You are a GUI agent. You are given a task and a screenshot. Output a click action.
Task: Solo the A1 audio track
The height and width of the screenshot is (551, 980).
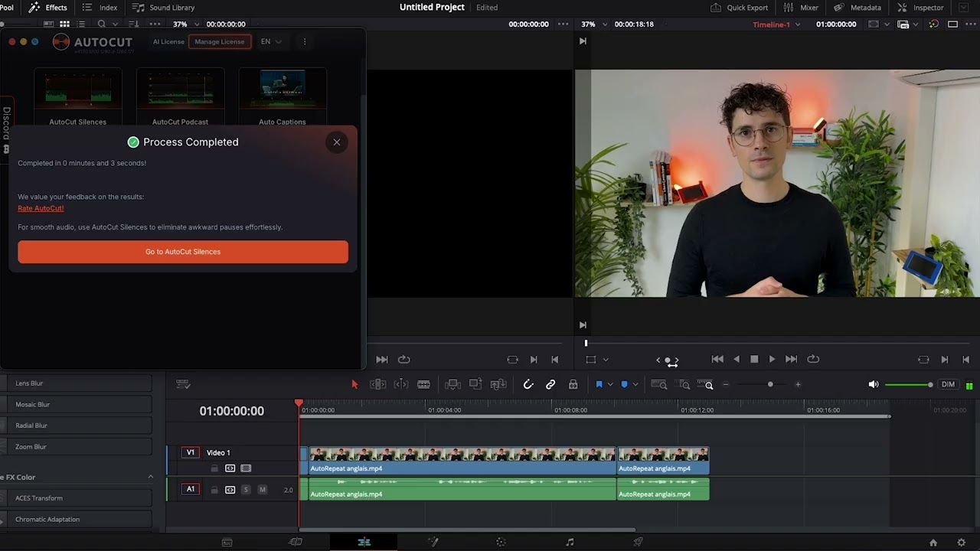[246, 488]
